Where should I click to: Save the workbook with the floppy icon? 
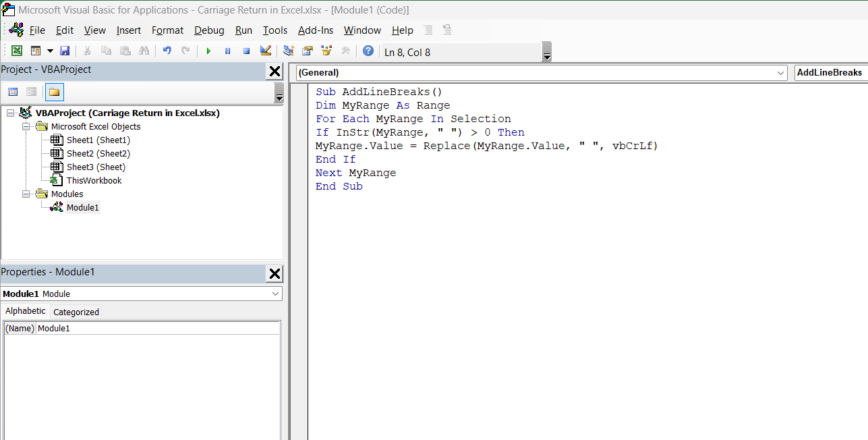click(x=65, y=51)
